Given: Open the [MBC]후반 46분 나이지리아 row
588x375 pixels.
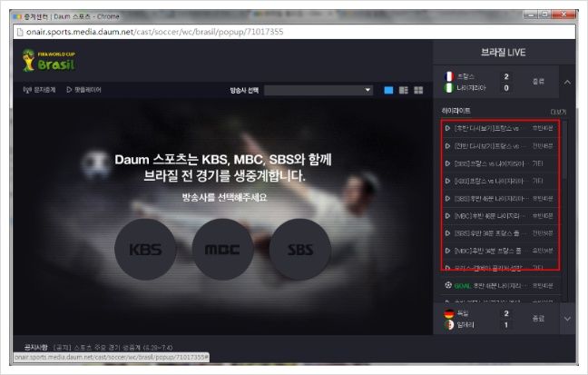Looking at the screenshot, I should (499, 216).
